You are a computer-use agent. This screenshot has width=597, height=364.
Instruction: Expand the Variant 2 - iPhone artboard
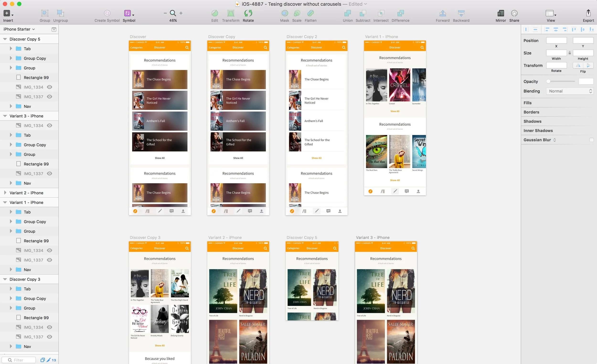click(5, 193)
